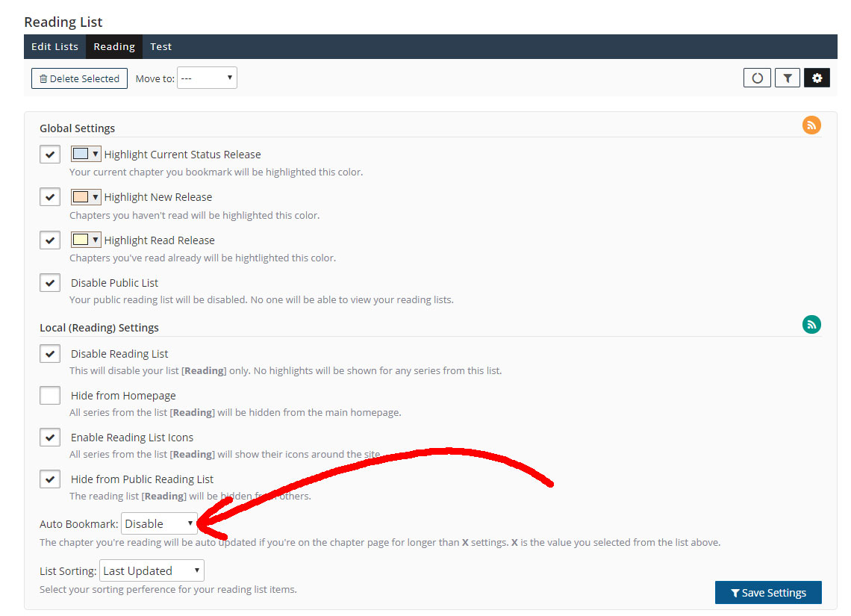Viewport: 851px width, 616px height.
Task: Expand the Auto Bookmark dropdown
Action: (x=159, y=523)
